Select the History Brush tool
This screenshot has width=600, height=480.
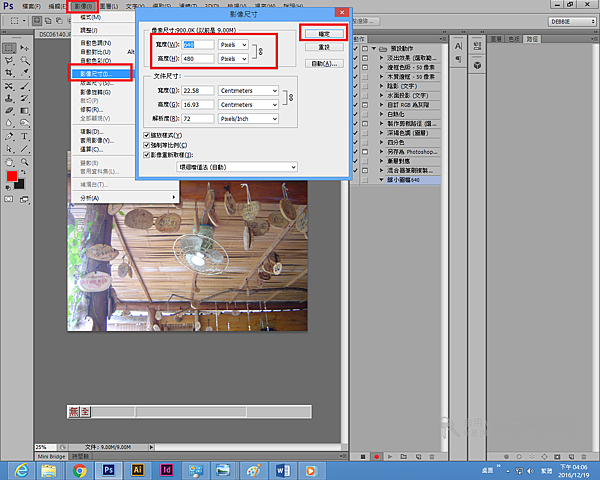[x=24, y=98]
